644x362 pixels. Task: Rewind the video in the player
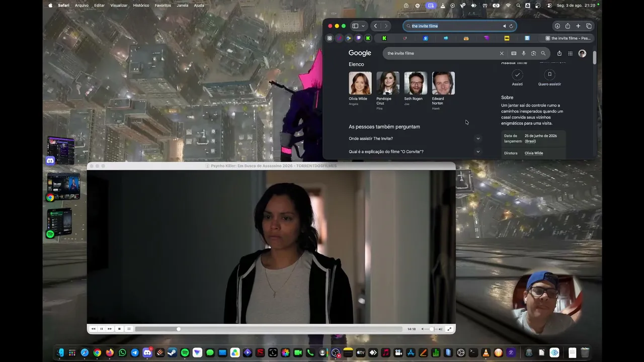[93, 329]
